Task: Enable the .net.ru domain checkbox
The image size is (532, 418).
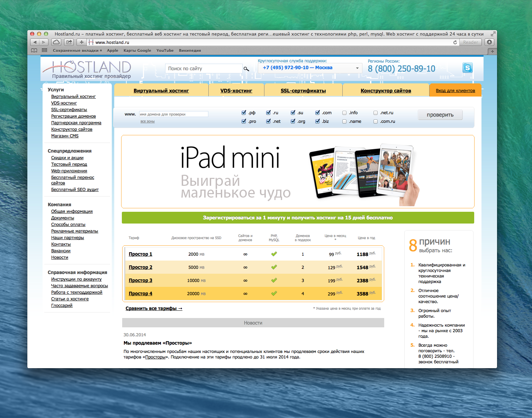Action: 376,113
